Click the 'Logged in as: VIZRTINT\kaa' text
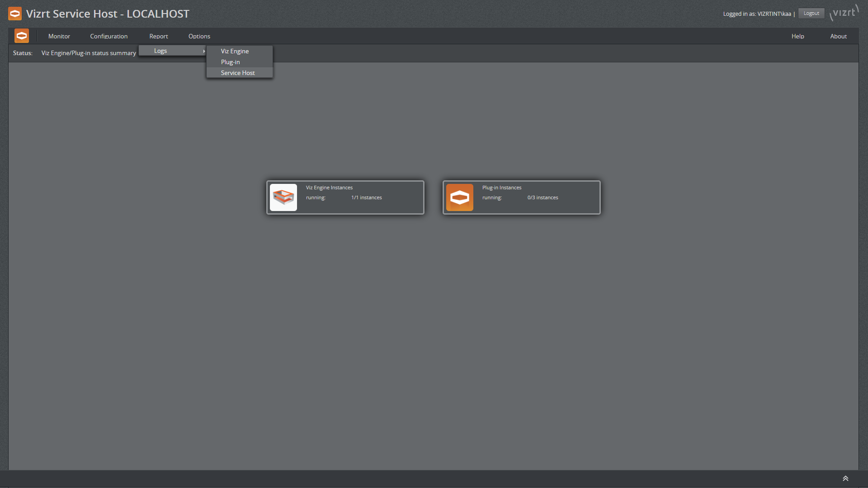 point(757,14)
